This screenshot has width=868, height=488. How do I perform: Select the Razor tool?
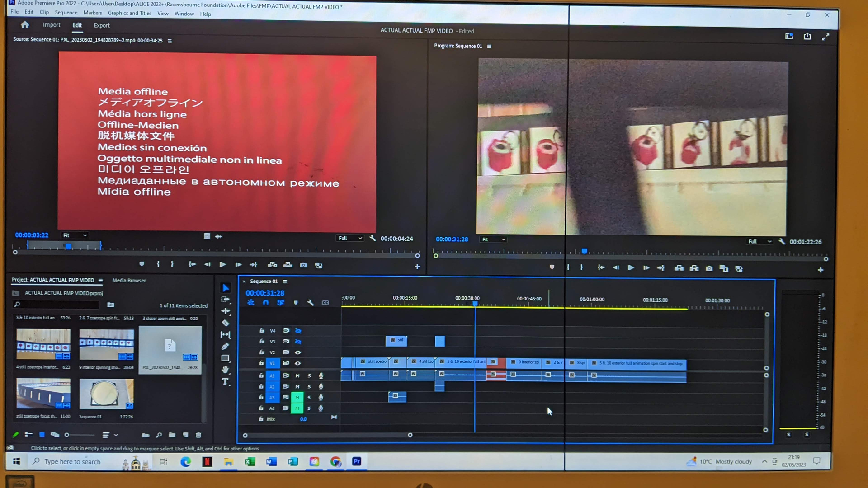[225, 323]
